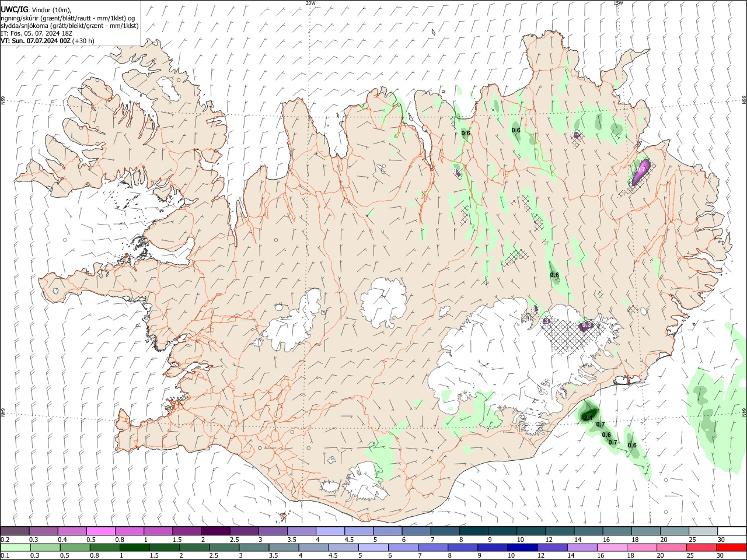Pick the 2.5 swatch on the purple snow scale
Screen dimensions: 747x560
(x=244, y=531)
